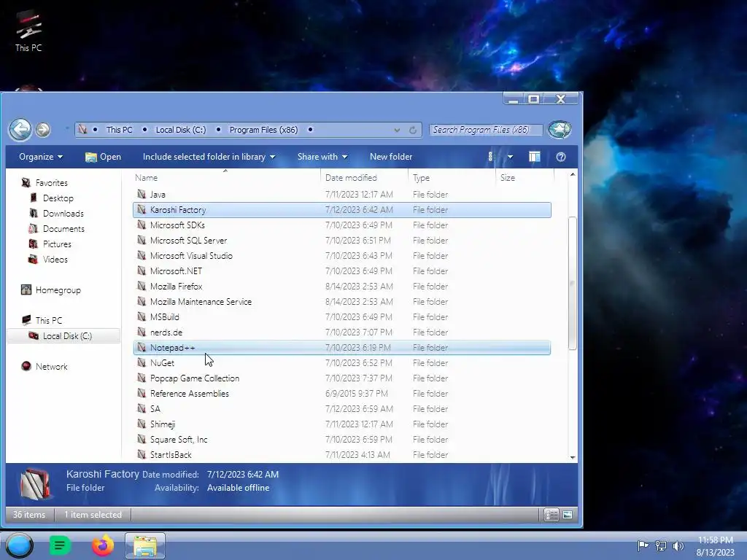Image resolution: width=747 pixels, height=560 pixels.
Task: Click the Forward navigation arrow
Action: (43, 130)
